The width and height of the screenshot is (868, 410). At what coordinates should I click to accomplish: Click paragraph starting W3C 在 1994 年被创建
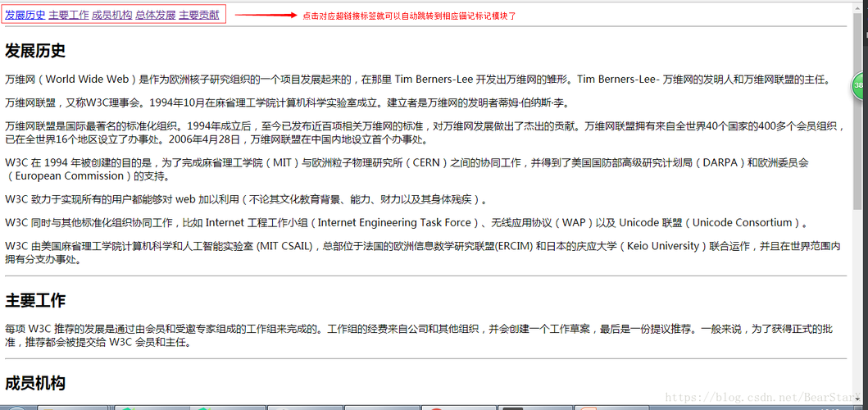point(407,170)
